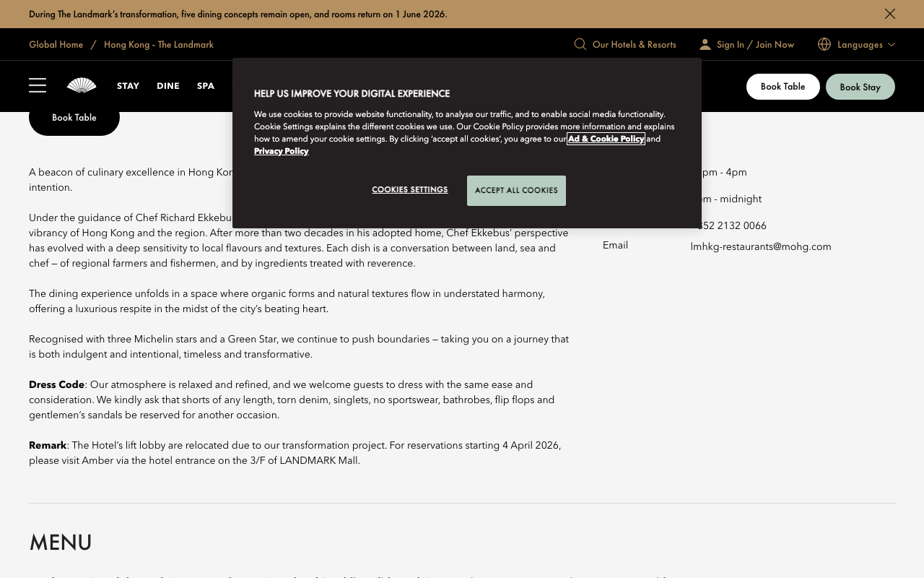
Task: Click the user profile icon
Action: (705, 44)
